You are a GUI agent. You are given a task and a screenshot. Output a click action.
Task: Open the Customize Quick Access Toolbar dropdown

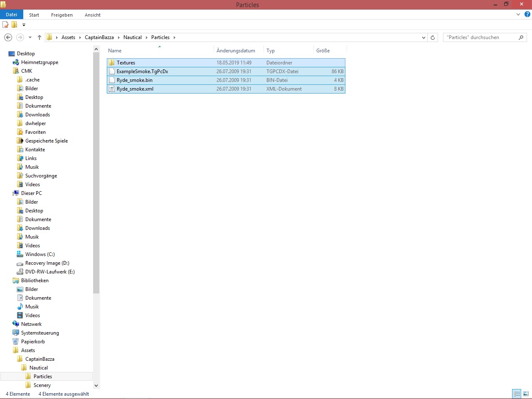click(x=24, y=25)
